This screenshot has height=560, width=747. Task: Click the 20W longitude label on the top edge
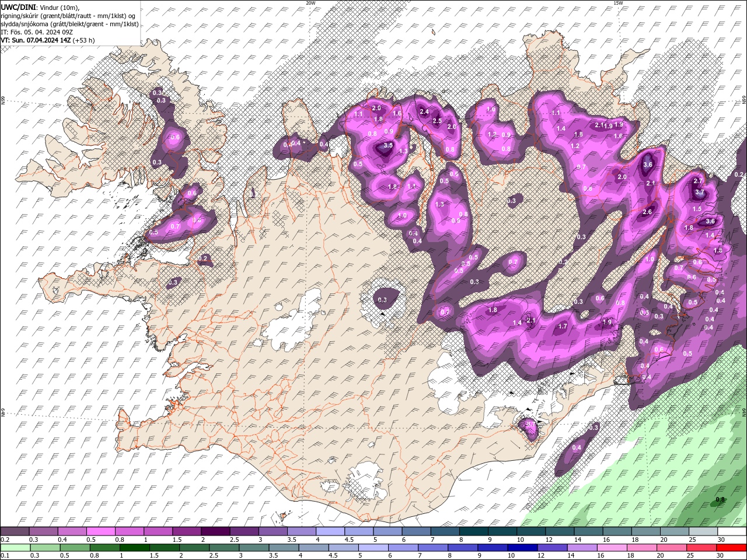(x=310, y=3)
